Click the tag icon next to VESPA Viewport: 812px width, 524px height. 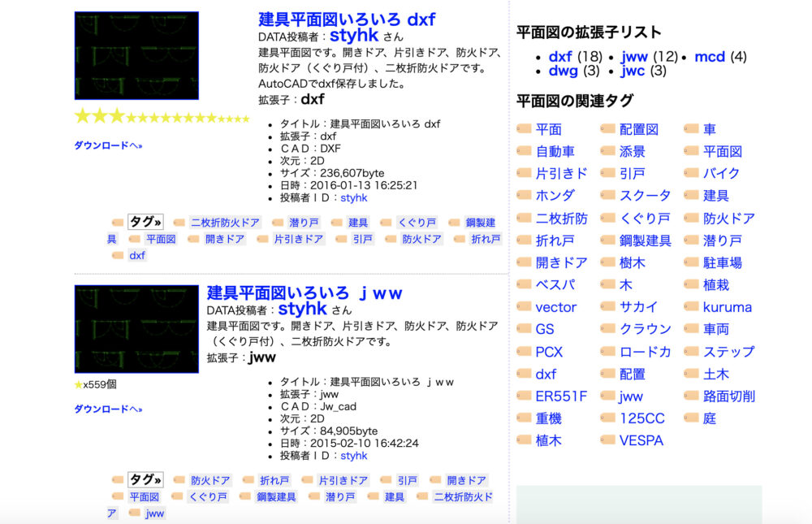click(607, 440)
